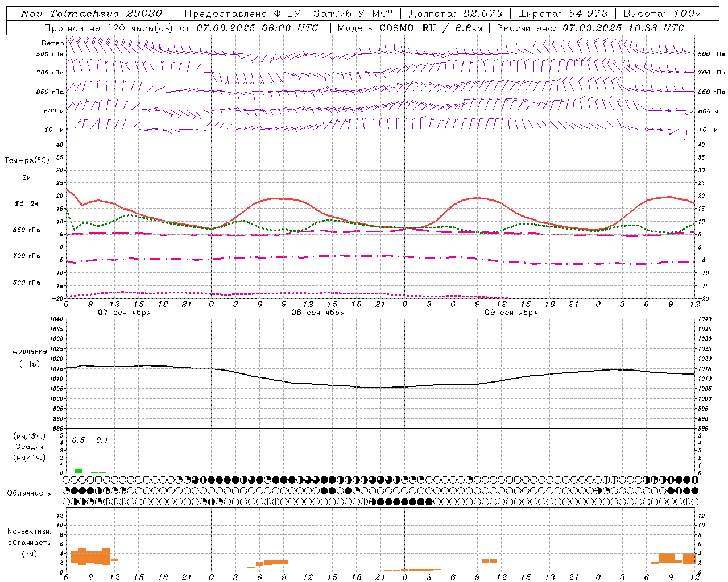Viewport: 728px width, 582px height.
Task: Click the 07 сентября date label
Action: (124, 313)
